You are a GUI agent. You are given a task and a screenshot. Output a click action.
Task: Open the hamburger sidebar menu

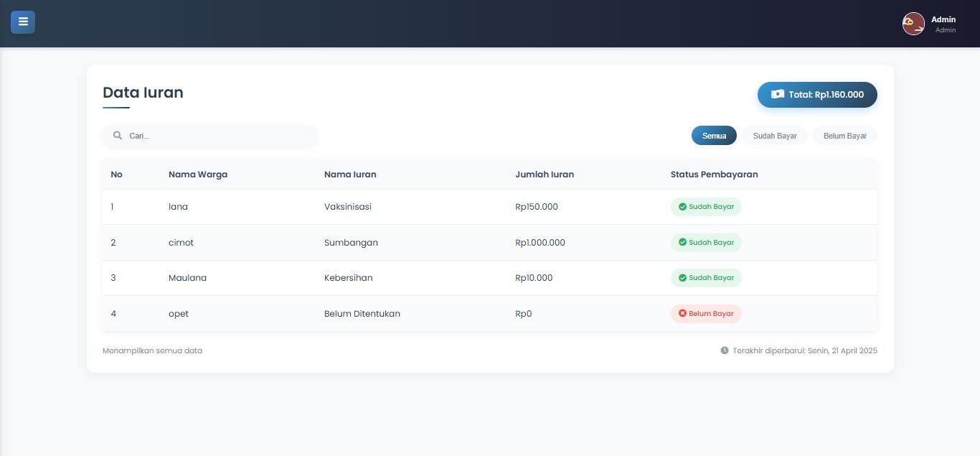[x=23, y=22]
